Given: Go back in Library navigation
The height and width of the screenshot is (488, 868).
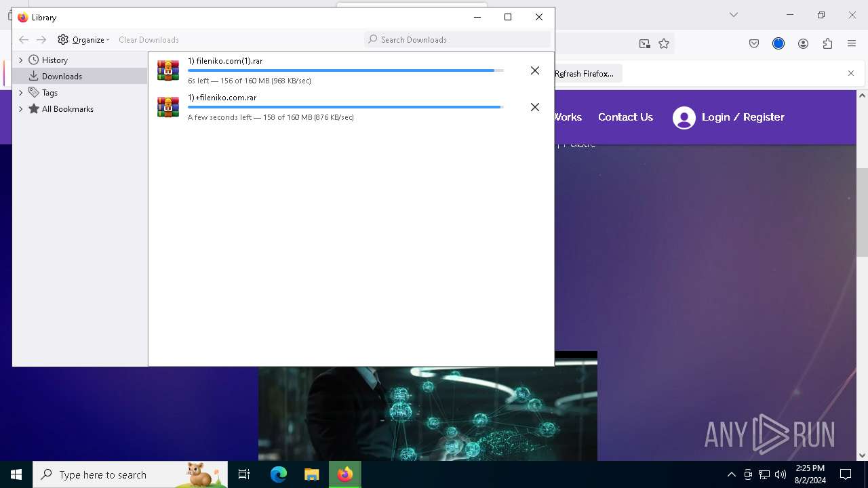Looking at the screenshot, I should 24,39.
